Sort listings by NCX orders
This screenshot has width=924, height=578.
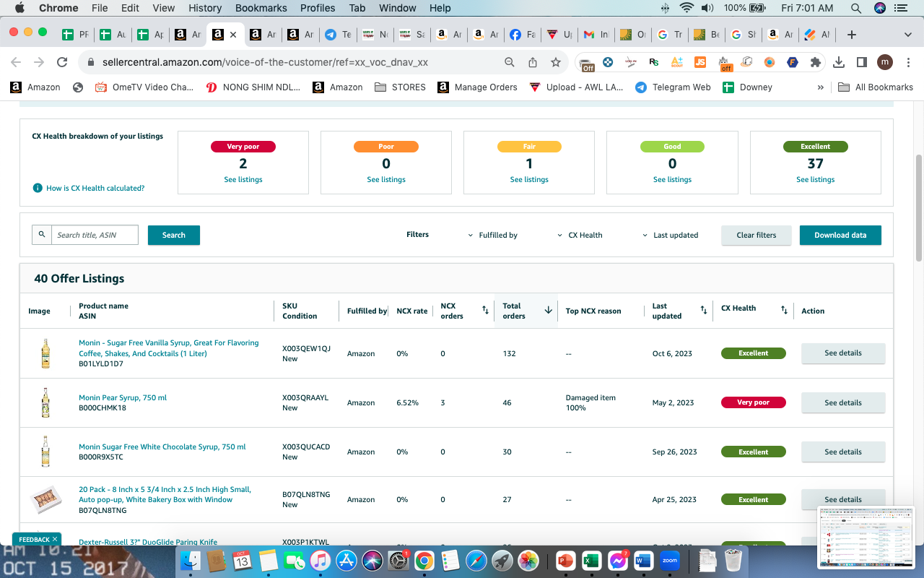tap(485, 311)
